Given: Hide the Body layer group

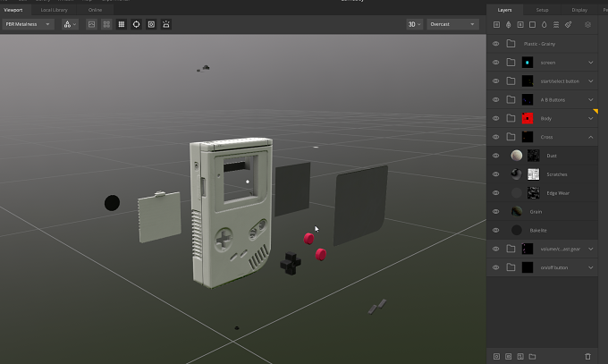Looking at the screenshot, I should tap(495, 118).
